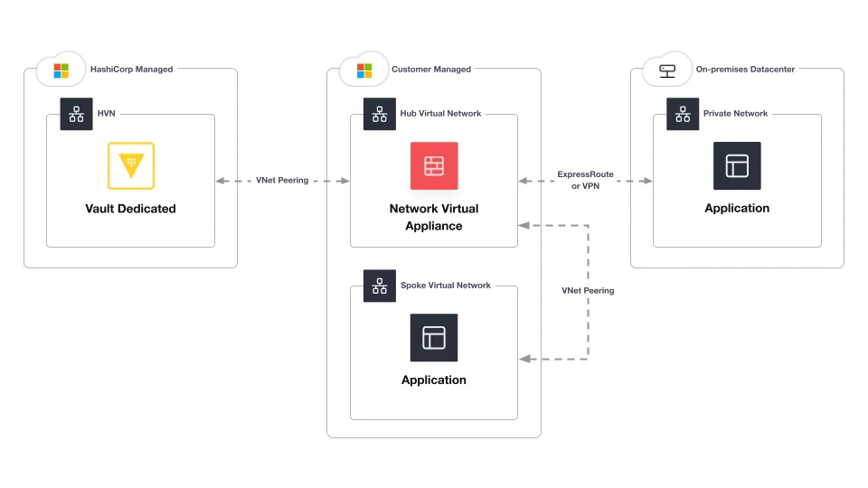Select the HVN network icon
Screen dimensions: 868x488
[x=76, y=114]
